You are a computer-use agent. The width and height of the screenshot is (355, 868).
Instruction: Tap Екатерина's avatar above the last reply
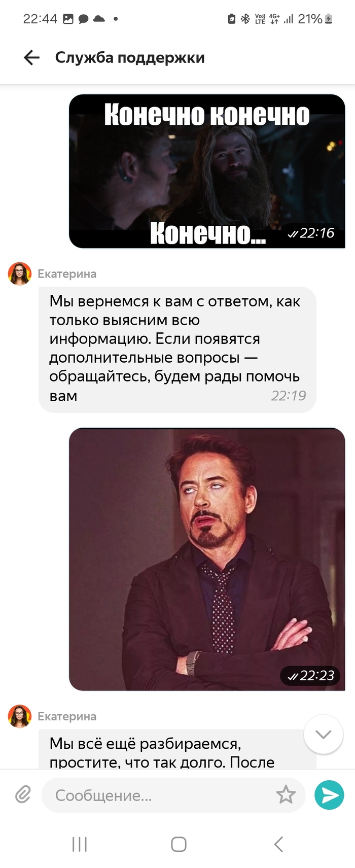coord(20,716)
